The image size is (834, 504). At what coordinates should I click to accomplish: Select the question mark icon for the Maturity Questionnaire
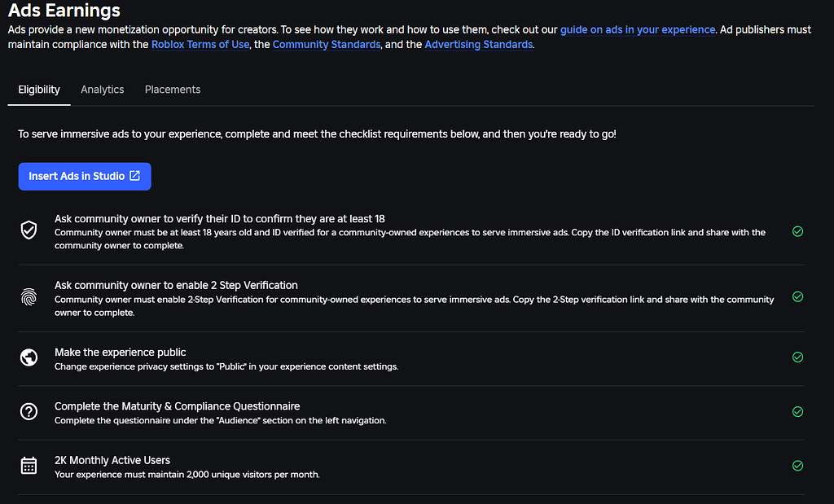coord(29,411)
